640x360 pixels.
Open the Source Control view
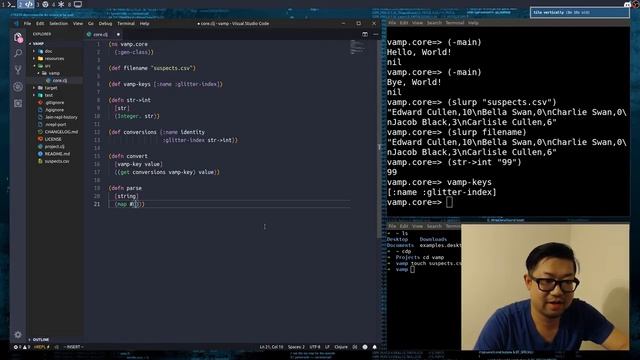click(18, 70)
